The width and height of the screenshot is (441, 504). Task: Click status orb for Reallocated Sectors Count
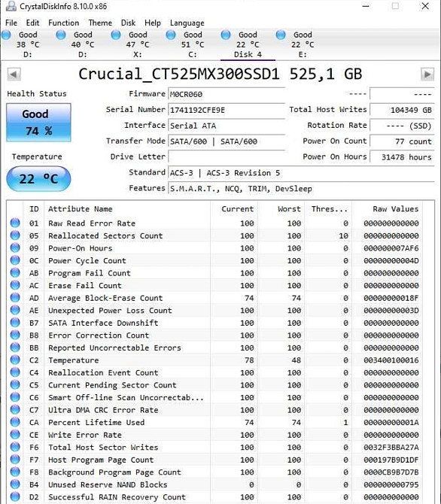point(15,235)
